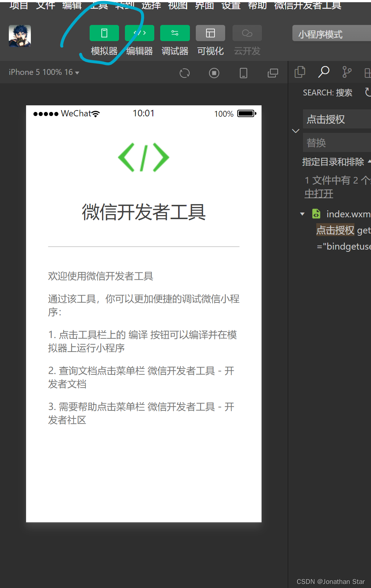This screenshot has width=371, height=588.
Task: Select the search magnifier icon
Action: pos(324,72)
